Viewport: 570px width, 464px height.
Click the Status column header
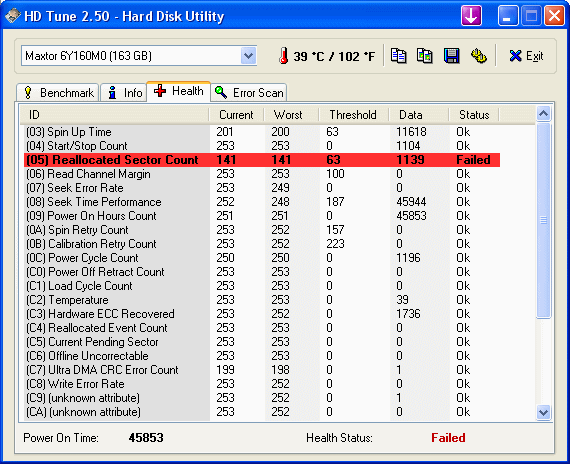(x=474, y=115)
